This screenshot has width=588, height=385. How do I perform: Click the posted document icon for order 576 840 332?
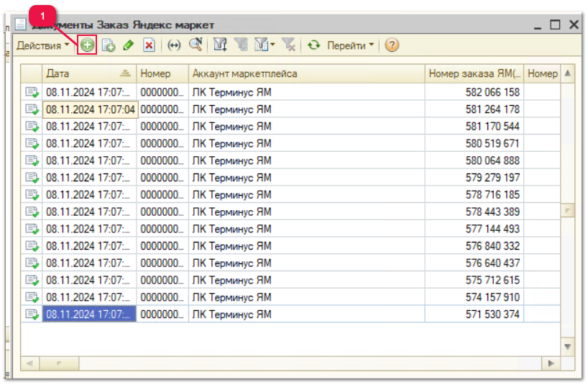(32, 246)
